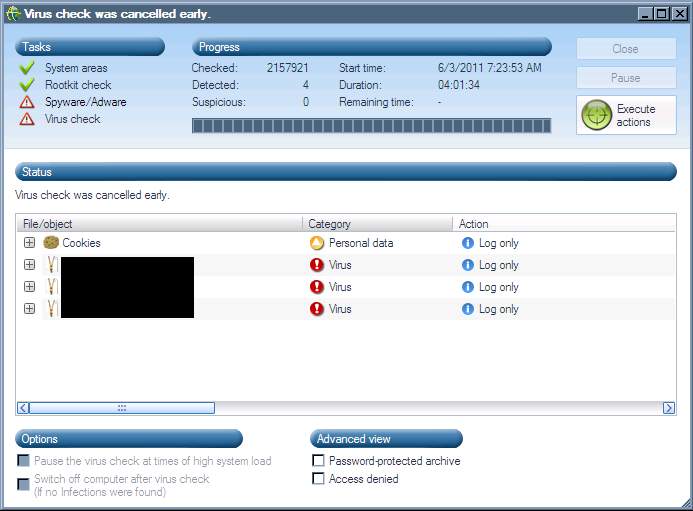Enable the Access denied checkbox

point(318,478)
